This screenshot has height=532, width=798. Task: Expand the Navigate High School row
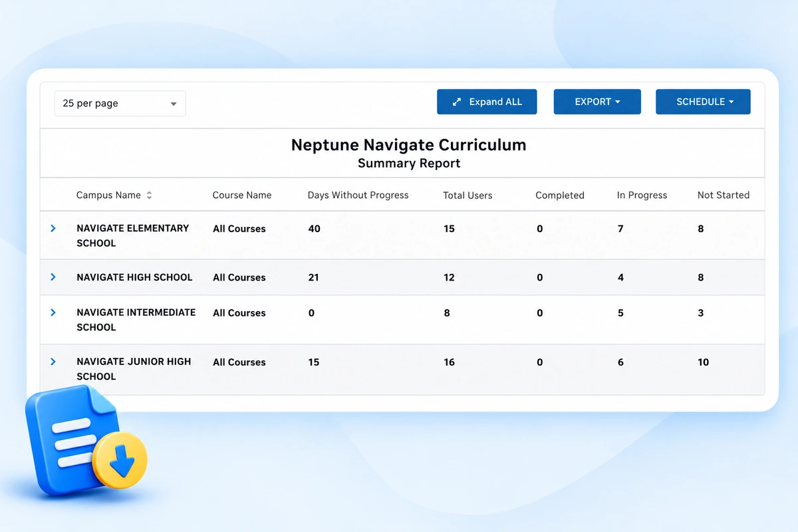[x=53, y=277]
